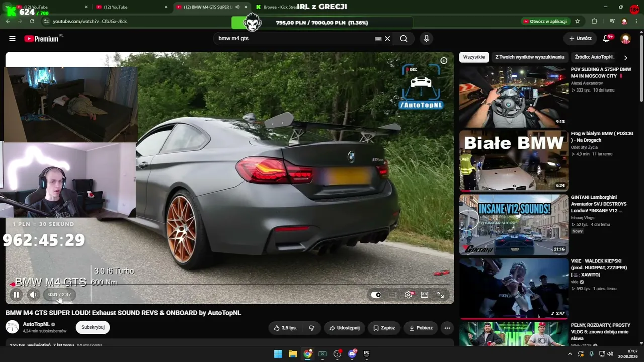Open POV Sliding 575HP BMW M4 thumbnail
This screenshot has width=644, height=362.
[514, 97]
